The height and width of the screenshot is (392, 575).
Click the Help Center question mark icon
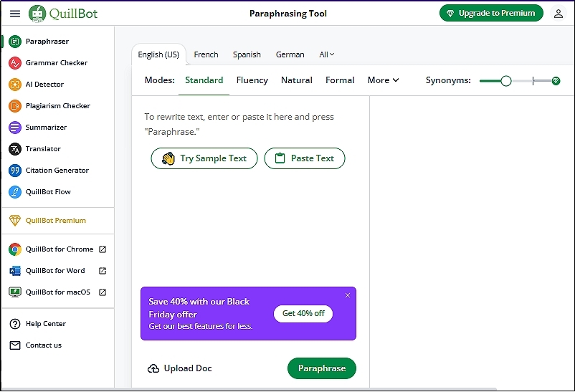tap(15, 324)
